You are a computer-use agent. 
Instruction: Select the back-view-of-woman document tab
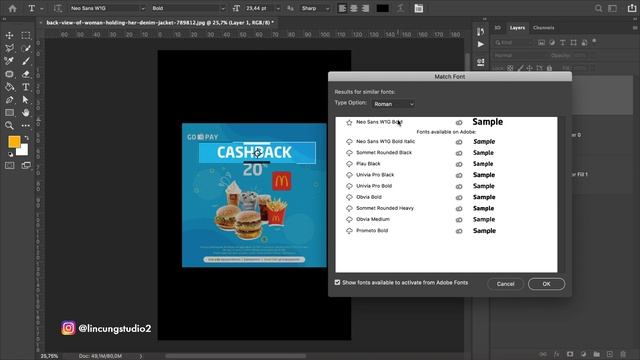coord(159,23)
